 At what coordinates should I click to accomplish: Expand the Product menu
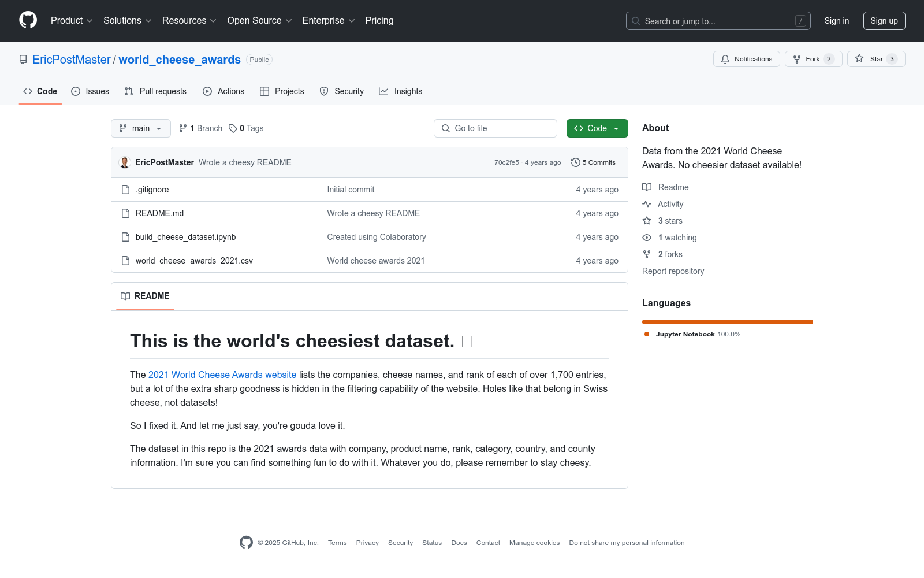tap(72, 20)
